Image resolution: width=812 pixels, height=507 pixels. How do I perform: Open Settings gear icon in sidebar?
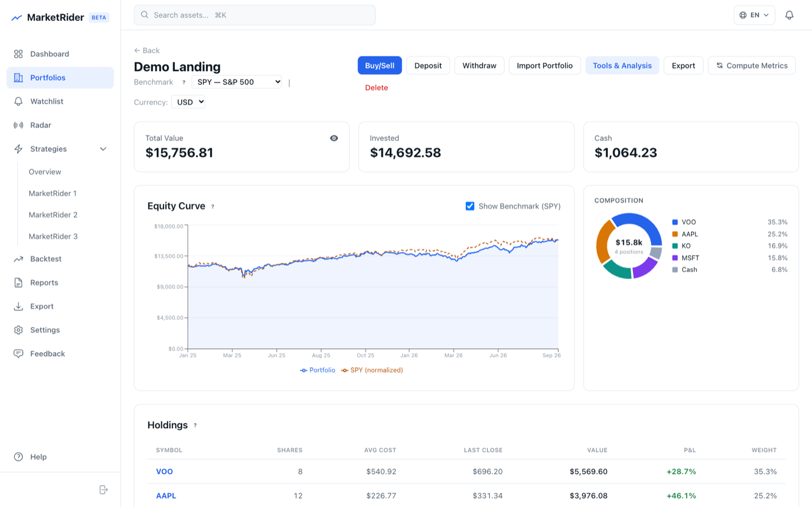point(18,330)
